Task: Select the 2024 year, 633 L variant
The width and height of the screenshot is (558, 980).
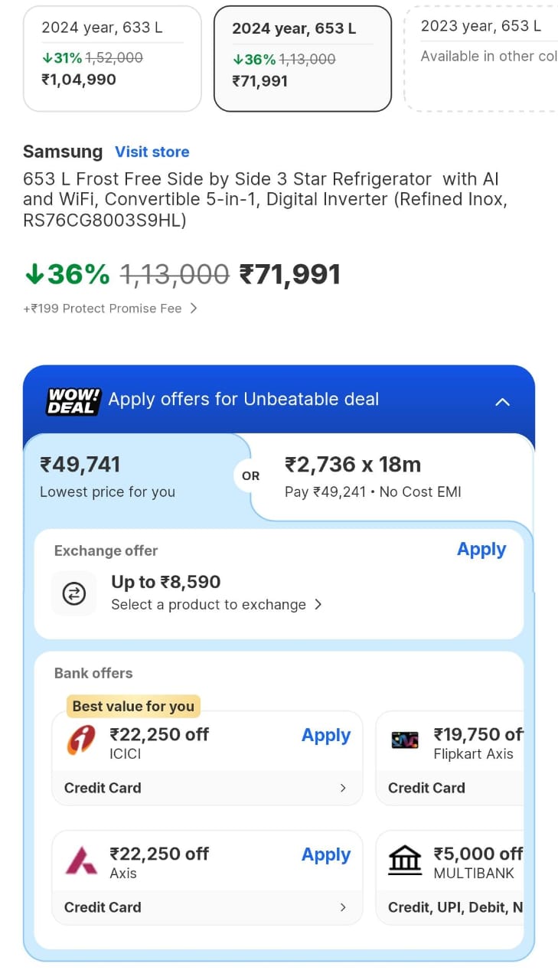Action: (112, 58)
